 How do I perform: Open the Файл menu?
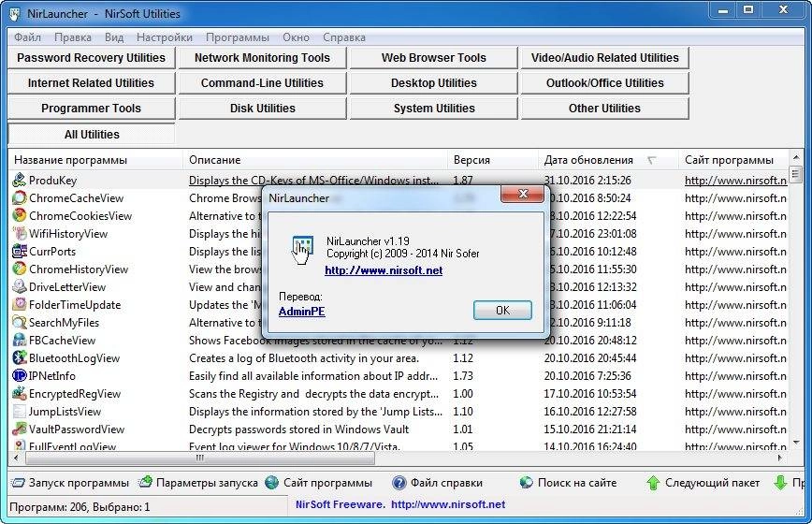pos(27,37)
